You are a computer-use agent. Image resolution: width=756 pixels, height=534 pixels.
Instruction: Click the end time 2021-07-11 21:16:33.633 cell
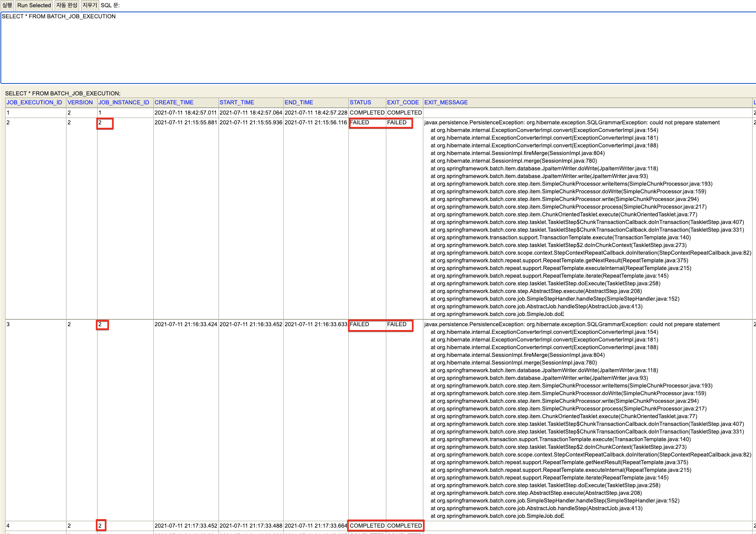tap(316, 324)
